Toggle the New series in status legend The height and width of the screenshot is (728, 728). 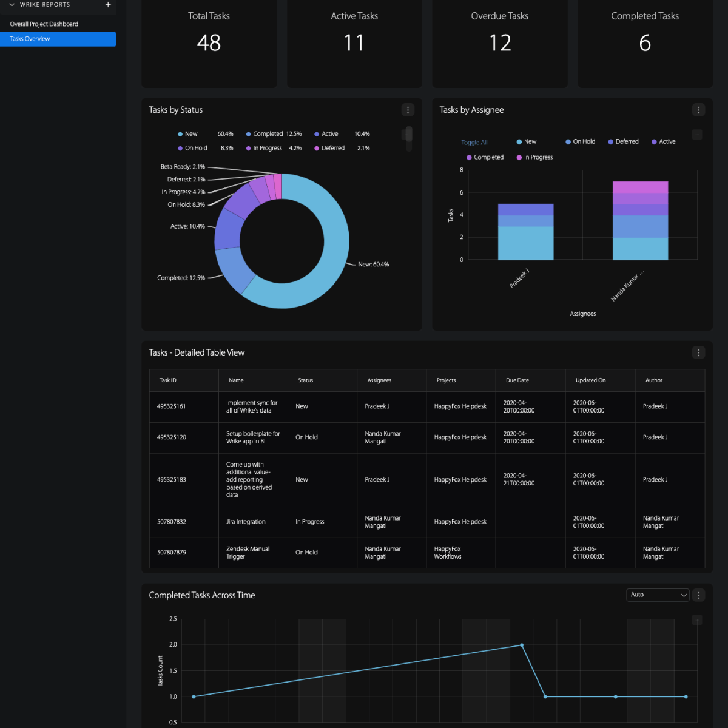pyautogui.click(x=187, y=134)
